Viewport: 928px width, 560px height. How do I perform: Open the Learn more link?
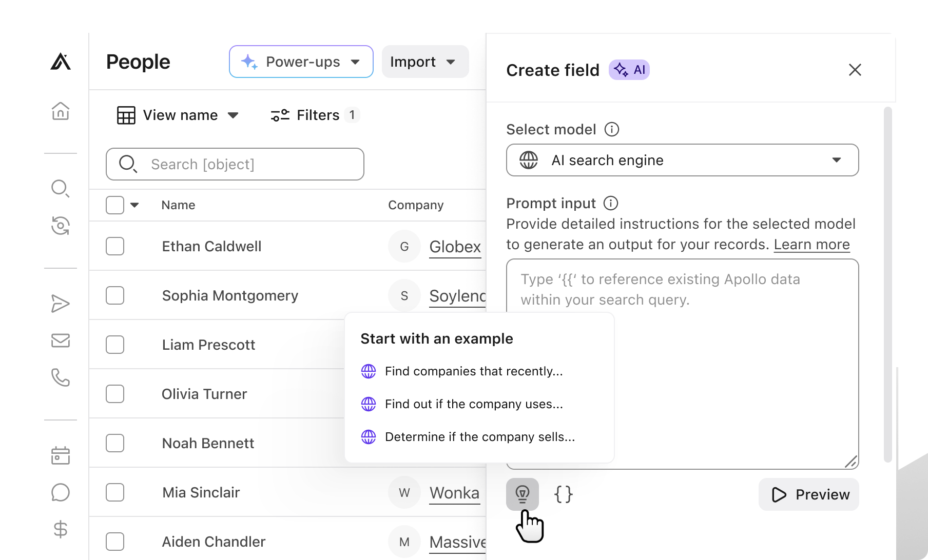[811, 245]
